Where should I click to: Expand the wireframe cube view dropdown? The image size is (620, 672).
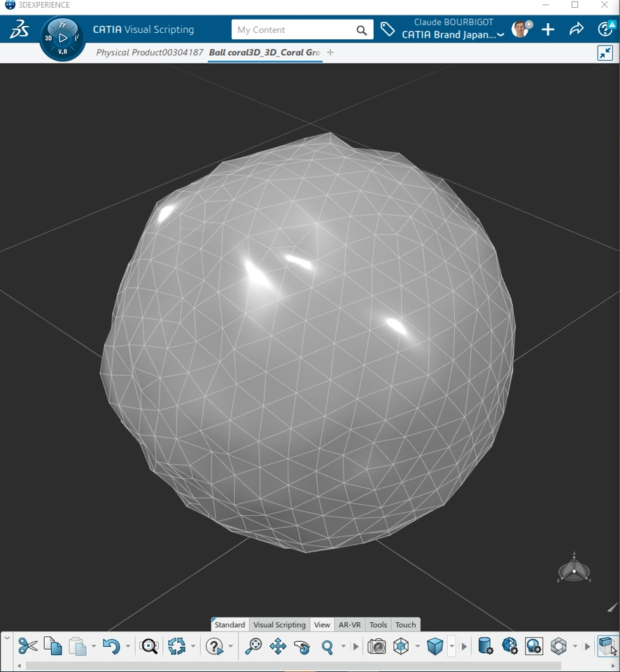[x=417, y=646]
